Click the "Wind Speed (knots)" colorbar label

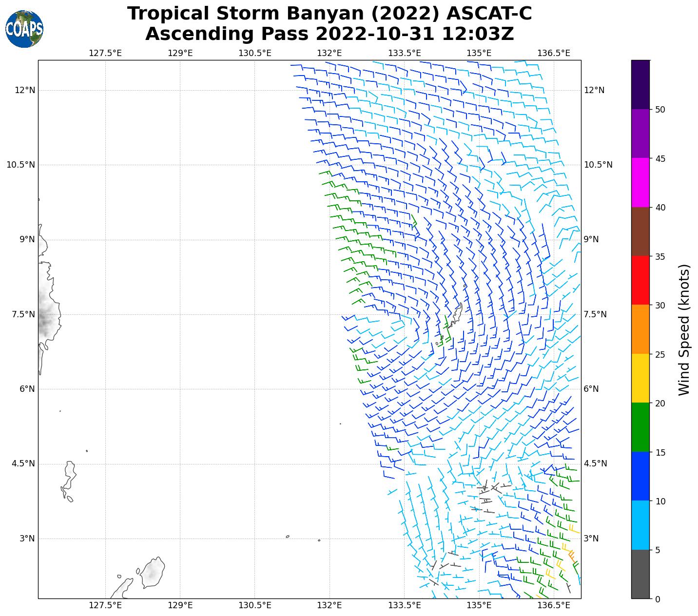coord(684,329)
